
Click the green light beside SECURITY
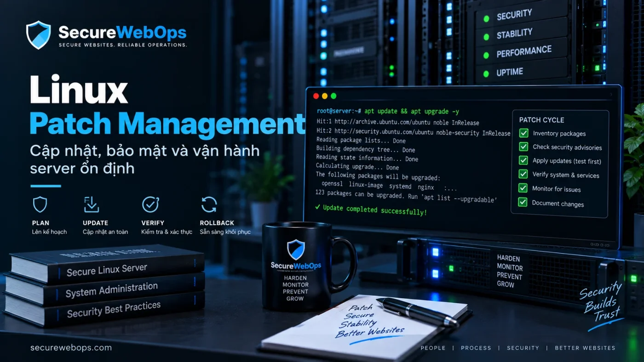[486, 19]
